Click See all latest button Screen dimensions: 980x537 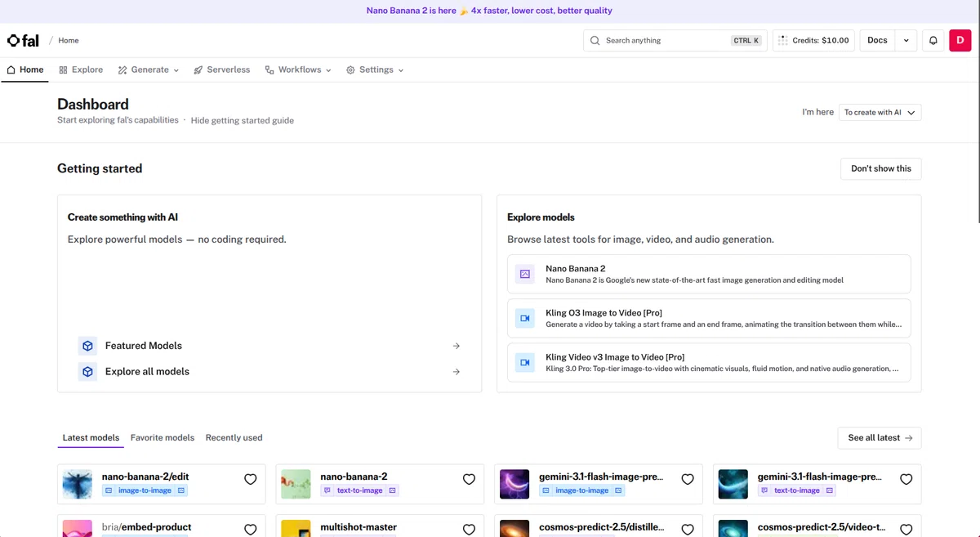[880, 438]
